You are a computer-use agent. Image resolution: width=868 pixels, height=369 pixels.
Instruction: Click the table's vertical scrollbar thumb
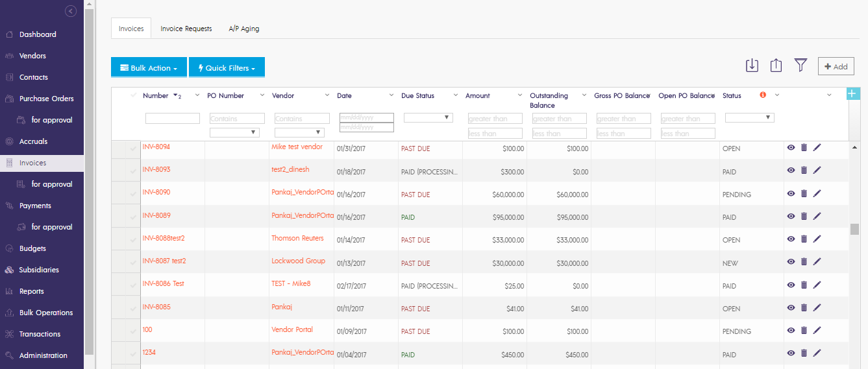(x=854, y=229)
